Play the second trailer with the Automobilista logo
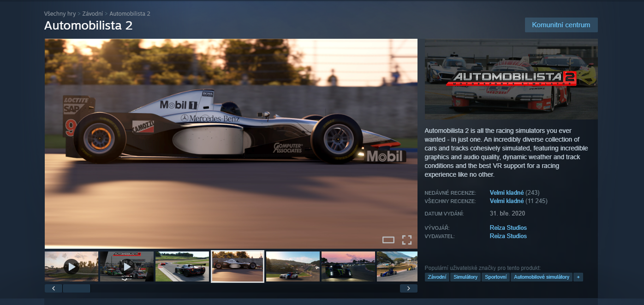Viewport: 644px width, 305px height. [127, 266]
